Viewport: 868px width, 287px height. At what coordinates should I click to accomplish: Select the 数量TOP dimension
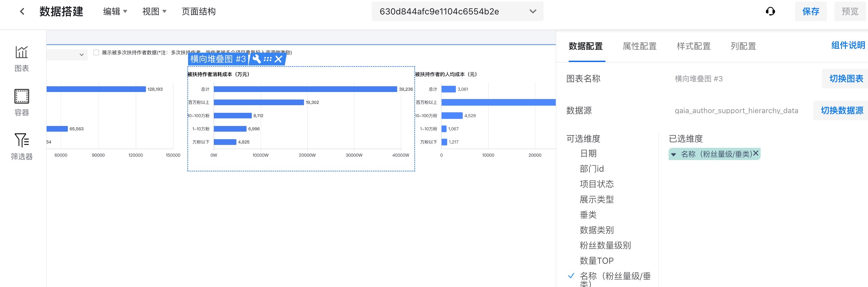point(597,261)
